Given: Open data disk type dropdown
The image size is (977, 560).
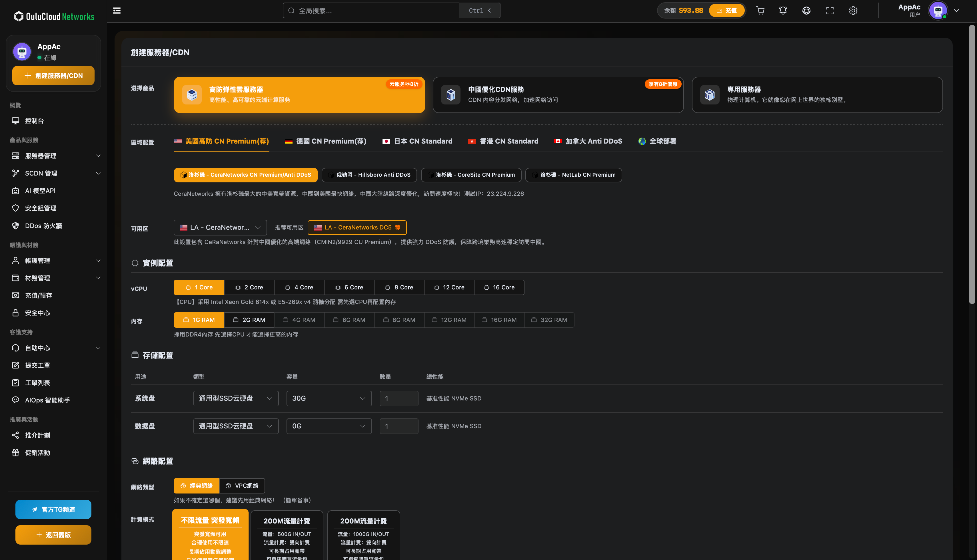Looking at the screenshot, I should [x=236, y=426].
